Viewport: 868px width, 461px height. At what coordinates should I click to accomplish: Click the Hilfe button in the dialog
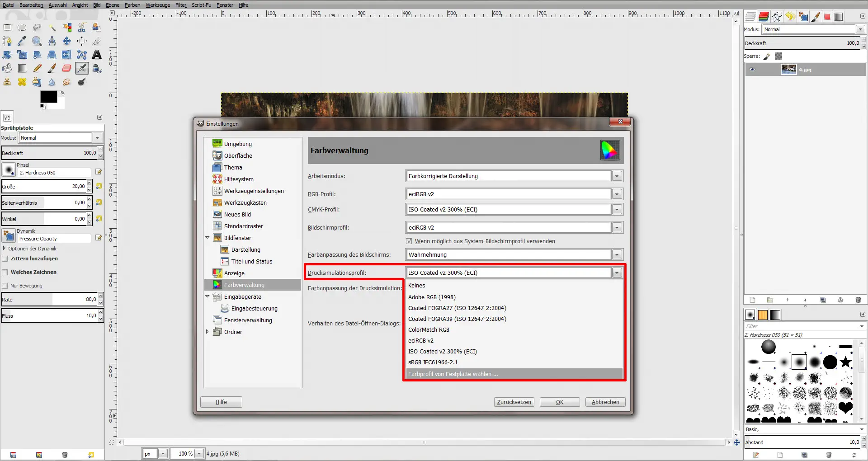pyautogui.click(x=221, y=402)
